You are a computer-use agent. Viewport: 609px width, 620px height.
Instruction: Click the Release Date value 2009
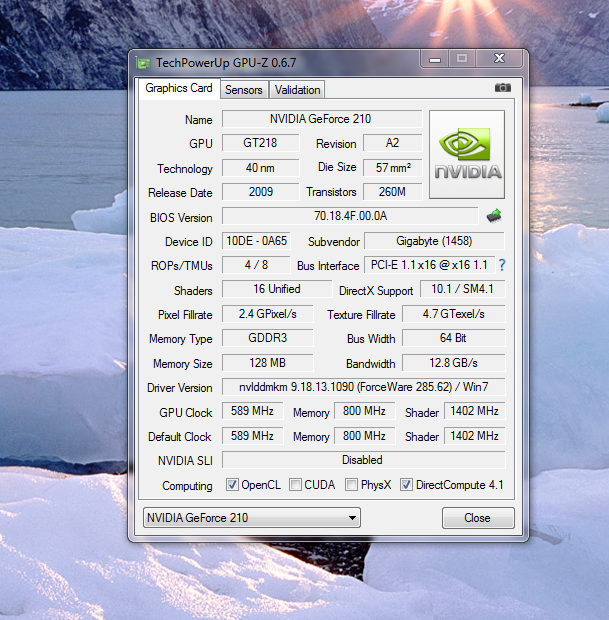click(x=260, y=192)
